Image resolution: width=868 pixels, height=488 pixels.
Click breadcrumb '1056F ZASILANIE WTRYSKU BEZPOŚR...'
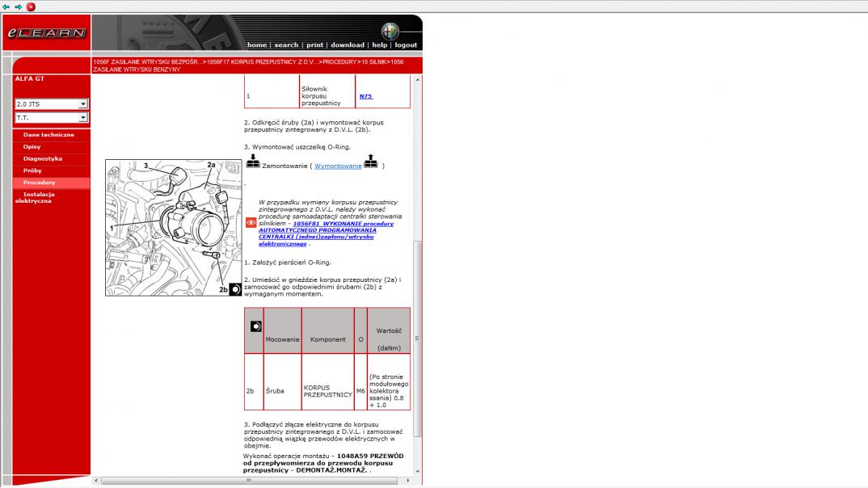coord(147,62)
